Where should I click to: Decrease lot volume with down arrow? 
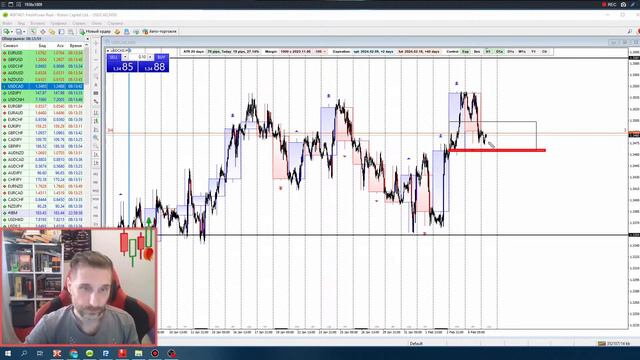click(x=125, y=57)
